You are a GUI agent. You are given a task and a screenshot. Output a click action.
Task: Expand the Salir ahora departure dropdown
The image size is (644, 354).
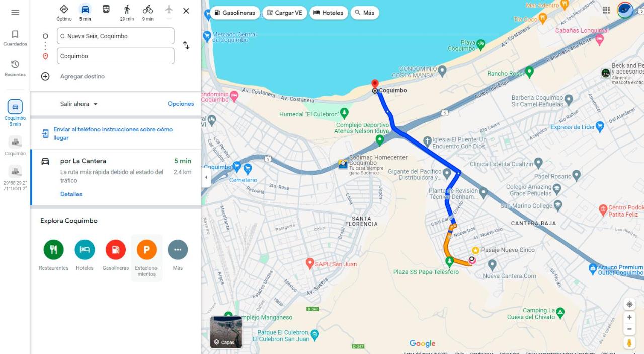[x=79, y=104]
